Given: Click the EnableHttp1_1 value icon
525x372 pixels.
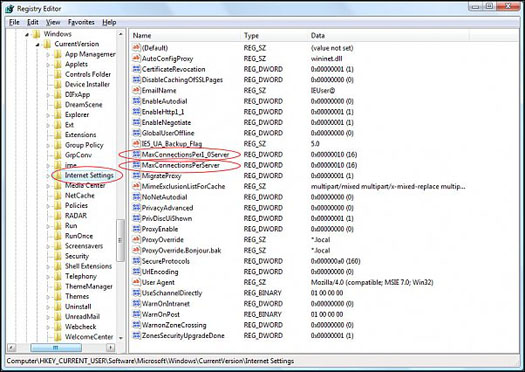Looking at the screenshot, I should pyautogui.click(x=136, y=111).
